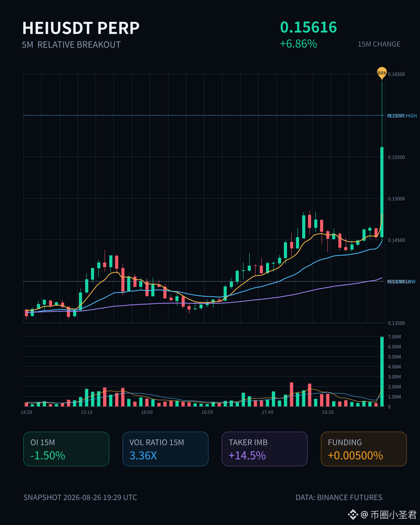Click the FUNDING card label
Screen dimensions: 420x525
(x=345, y=443)
